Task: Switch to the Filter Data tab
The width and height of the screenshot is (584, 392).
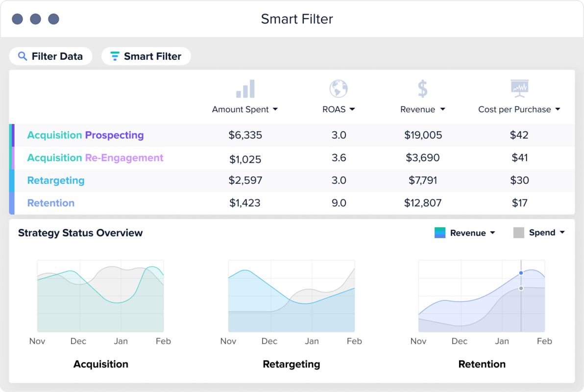Action: (x=50, y=56)
